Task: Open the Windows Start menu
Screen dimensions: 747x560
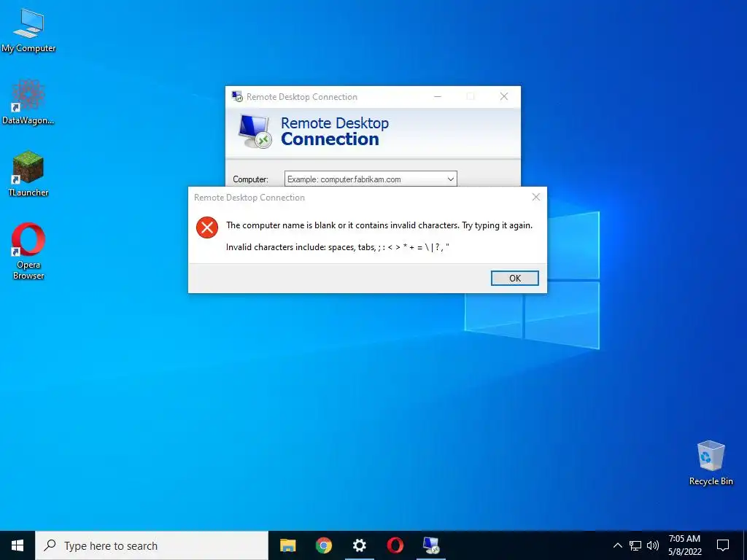Action: coord(18,545)
